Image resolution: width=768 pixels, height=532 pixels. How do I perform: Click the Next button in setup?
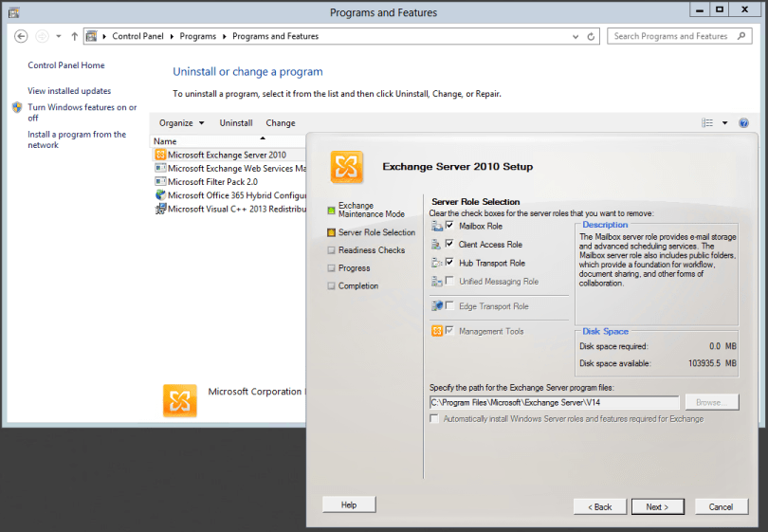[x=658, y=506]
